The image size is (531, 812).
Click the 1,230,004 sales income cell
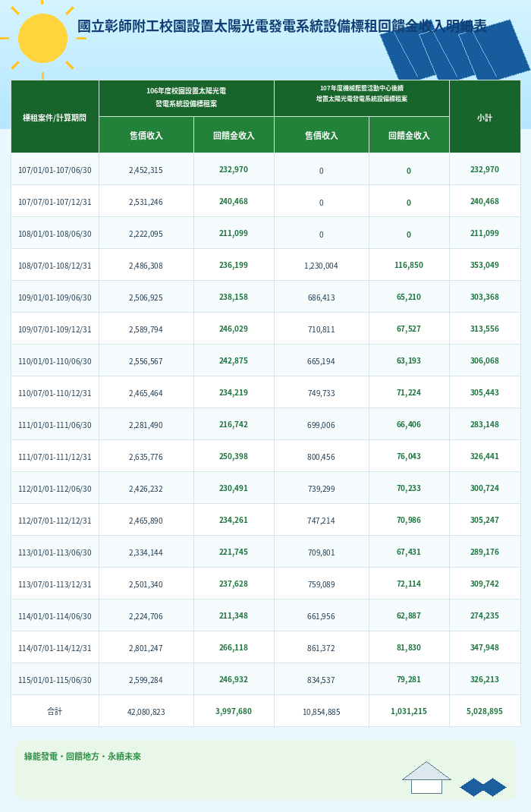(322, 265)
